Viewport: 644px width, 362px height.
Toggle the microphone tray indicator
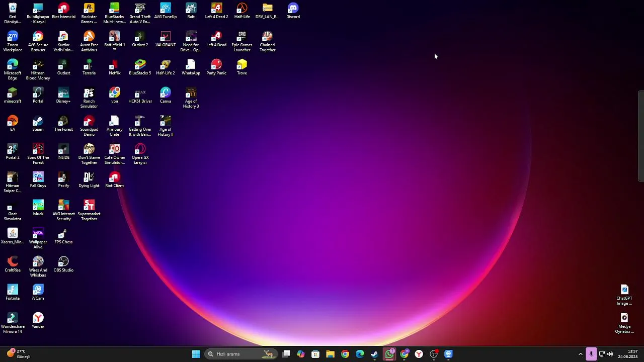point(591,354)
